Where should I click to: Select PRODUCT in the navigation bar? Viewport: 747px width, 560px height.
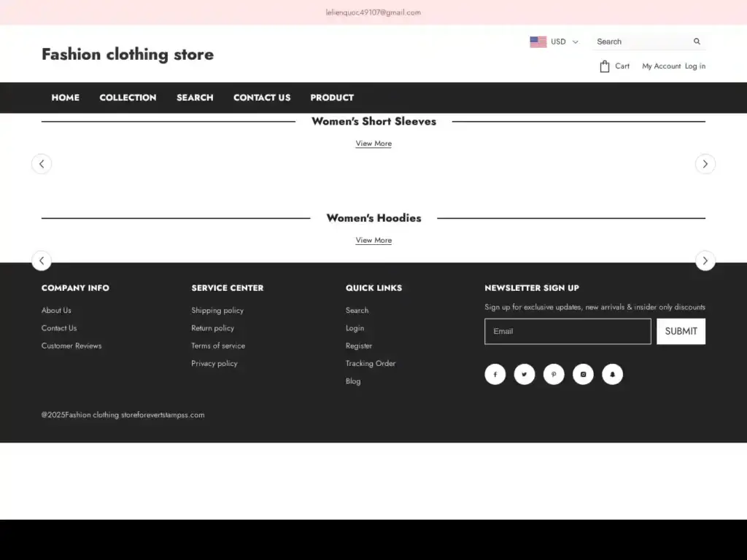[332, 98]
